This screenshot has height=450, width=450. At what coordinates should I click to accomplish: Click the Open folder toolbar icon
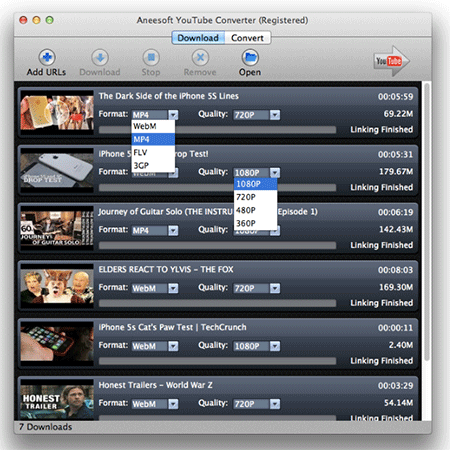(x=250, y=57)
